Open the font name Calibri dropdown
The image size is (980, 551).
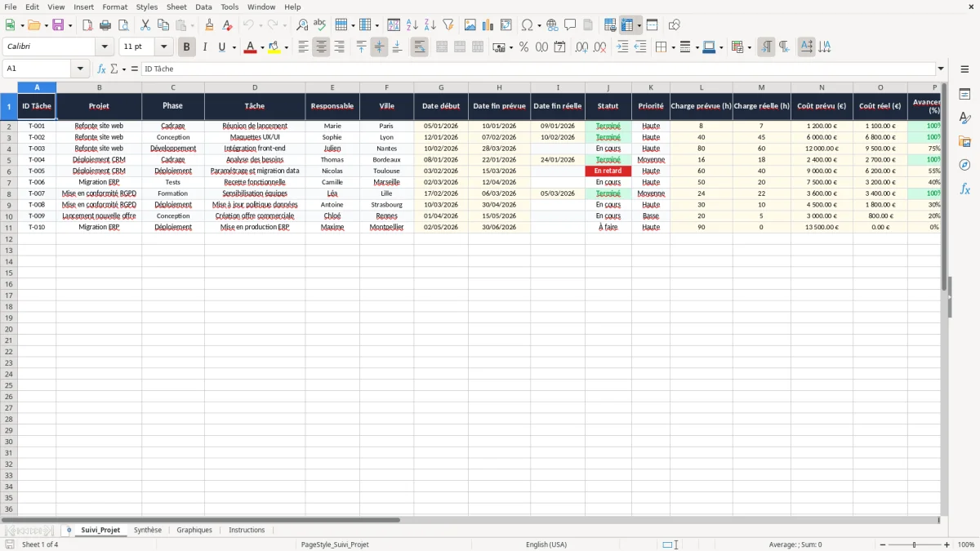[x=105, y=47]
